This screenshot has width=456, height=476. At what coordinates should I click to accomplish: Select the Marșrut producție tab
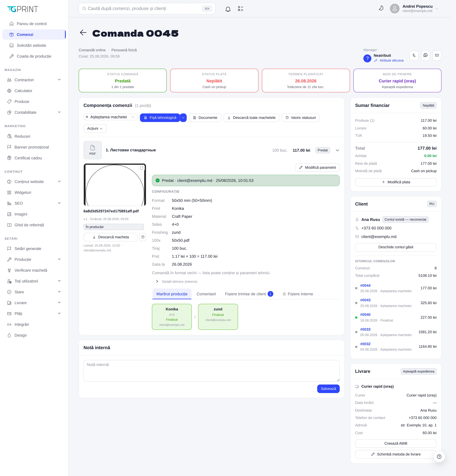point(172,294)
